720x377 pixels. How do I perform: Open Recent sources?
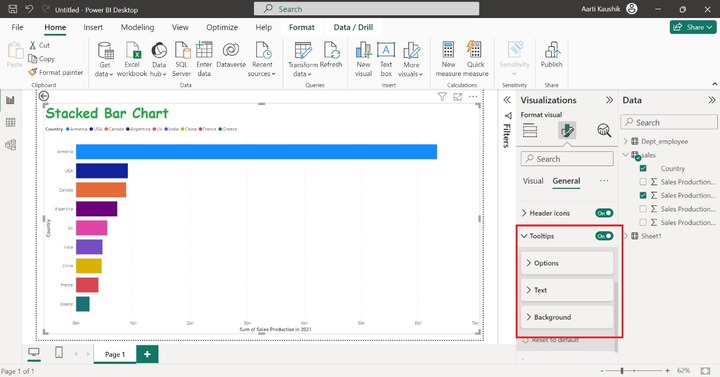tap(262, 59)
